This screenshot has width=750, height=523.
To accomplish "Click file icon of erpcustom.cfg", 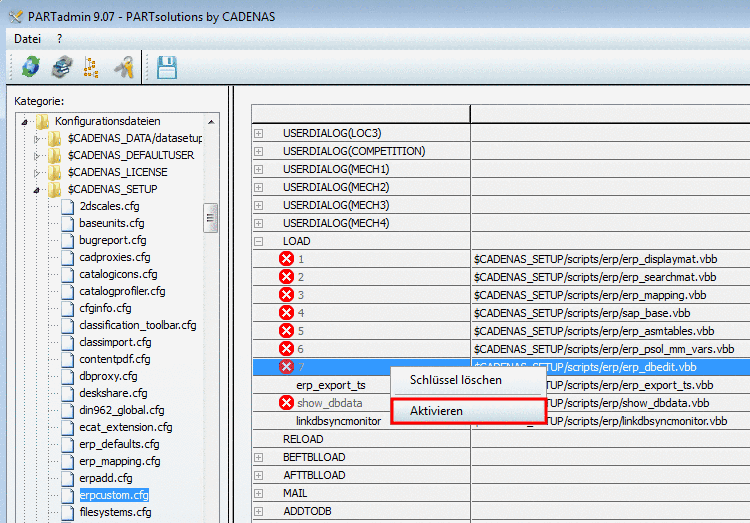I will click(x=67, y=495).
